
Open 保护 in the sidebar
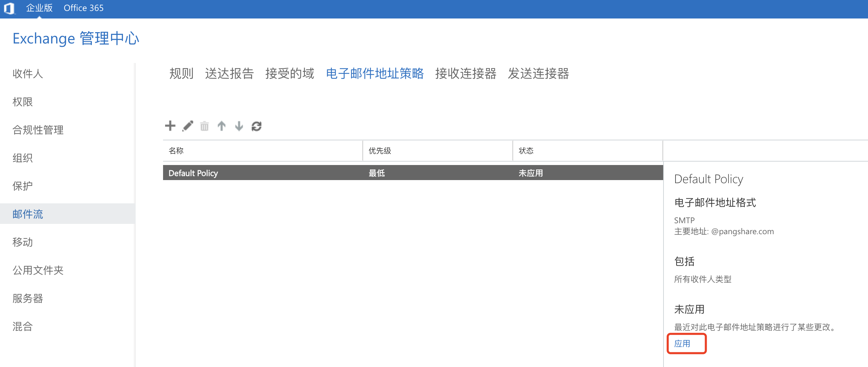coord(23,186)
